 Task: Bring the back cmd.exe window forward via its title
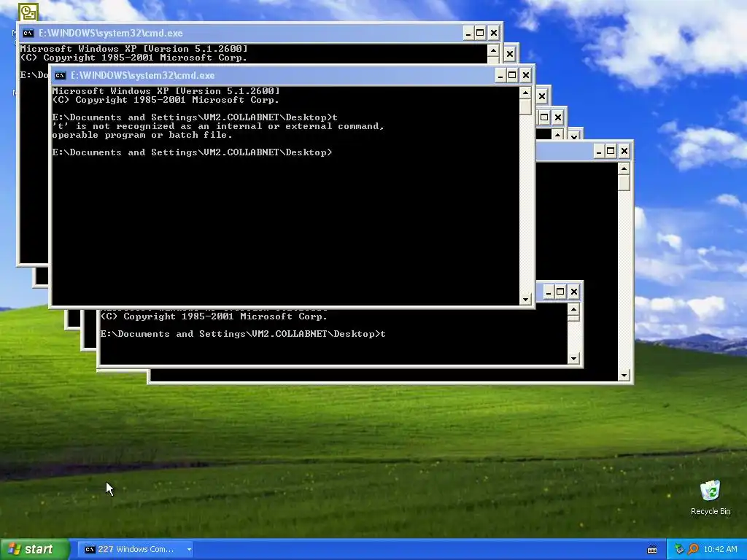(111, 33)
